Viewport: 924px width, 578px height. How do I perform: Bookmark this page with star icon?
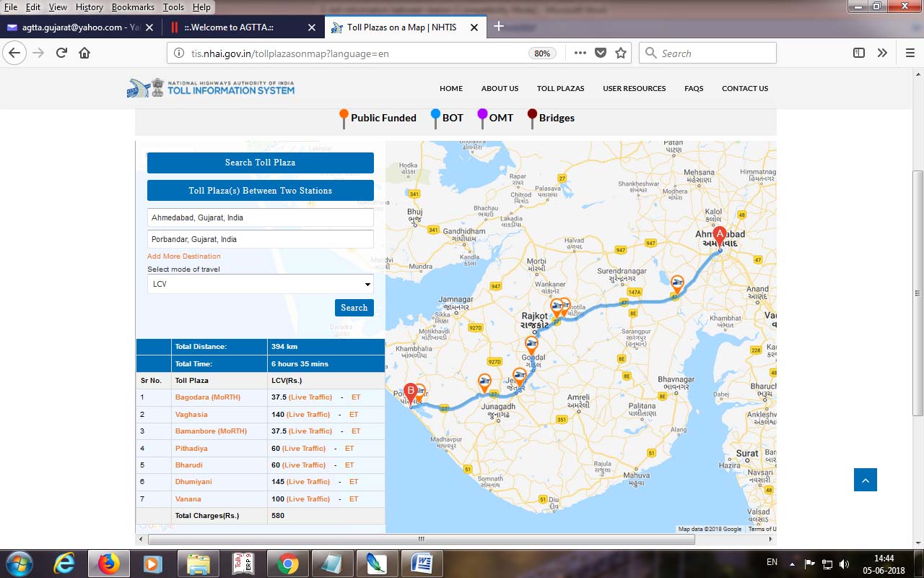pyautogui.click(x=621, y=53)
